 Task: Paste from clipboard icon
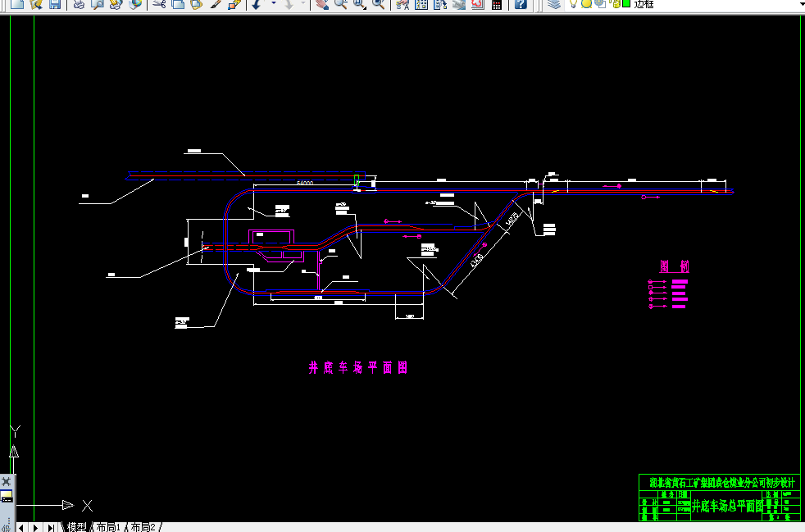197,4
